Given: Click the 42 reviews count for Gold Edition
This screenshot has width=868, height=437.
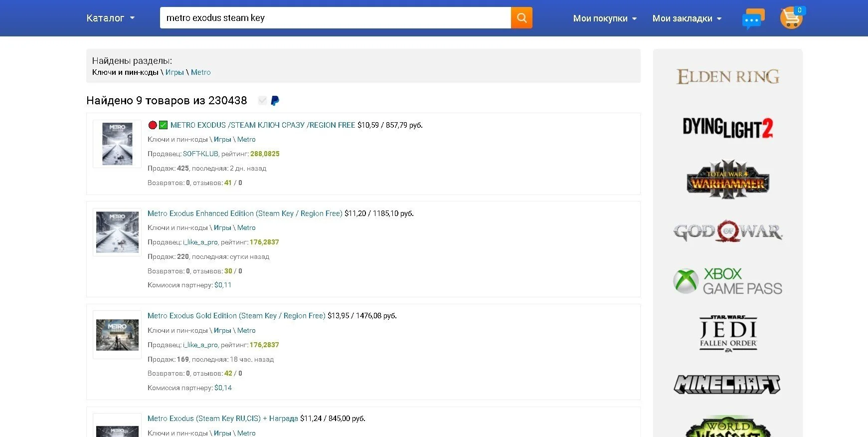Looking at the screenshot, I should coord(228,374).
